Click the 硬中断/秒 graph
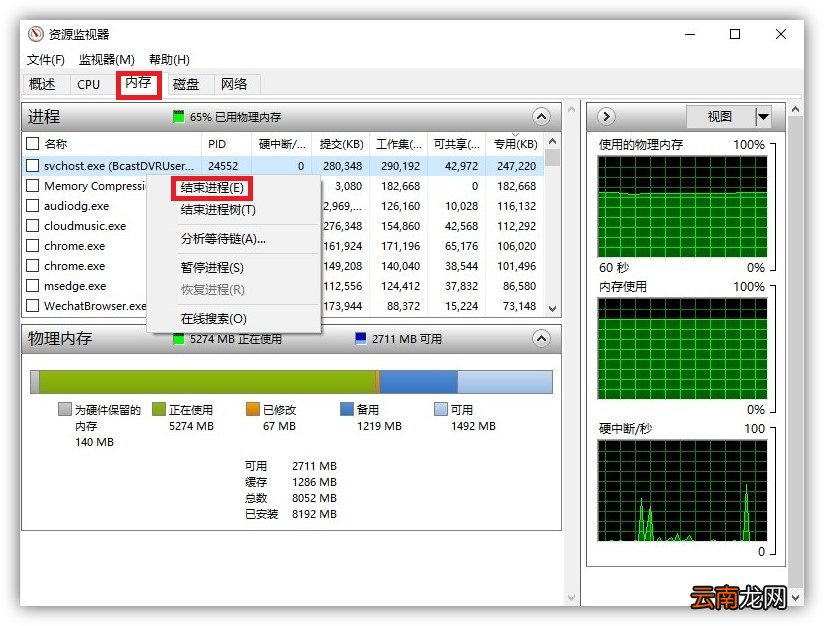This screenshot has height=626, width=824. (682, 491)
